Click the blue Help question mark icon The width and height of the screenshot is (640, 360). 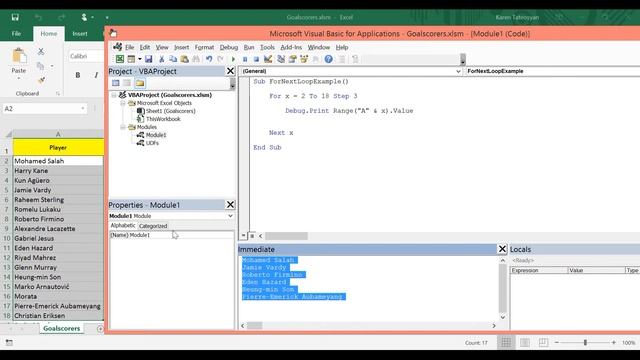pos(329,59)
